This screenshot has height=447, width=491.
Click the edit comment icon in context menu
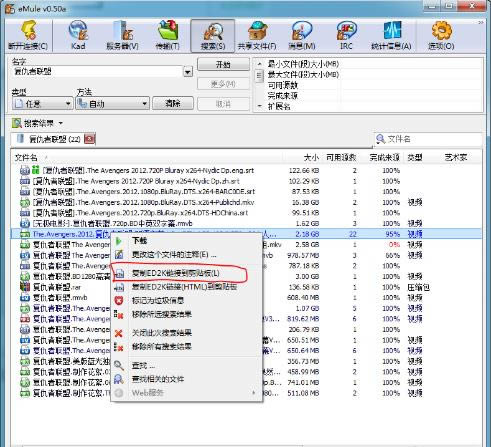tap(119, 255)
